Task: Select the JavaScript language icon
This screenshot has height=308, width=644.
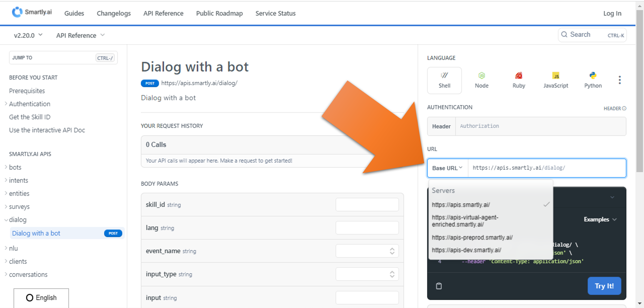Action: pos(555,80)
